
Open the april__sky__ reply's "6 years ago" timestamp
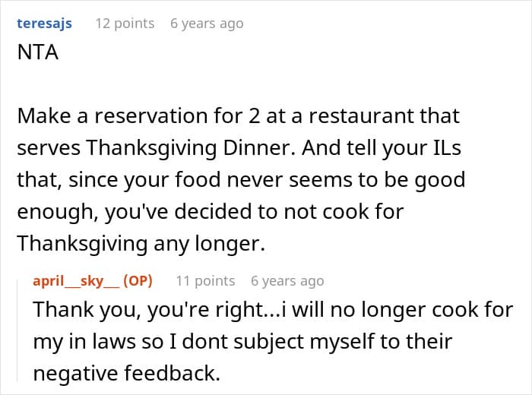pos(287,281)
